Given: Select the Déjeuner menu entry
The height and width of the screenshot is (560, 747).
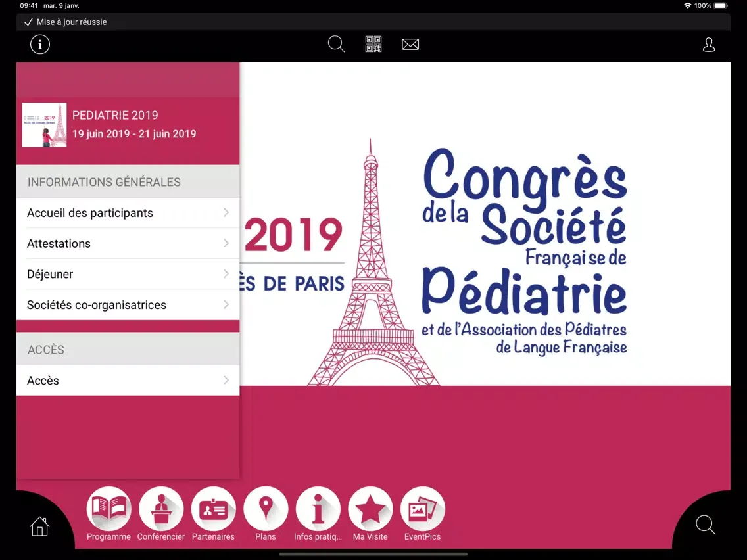Looking at the screenshot, I should pos(128,274).
